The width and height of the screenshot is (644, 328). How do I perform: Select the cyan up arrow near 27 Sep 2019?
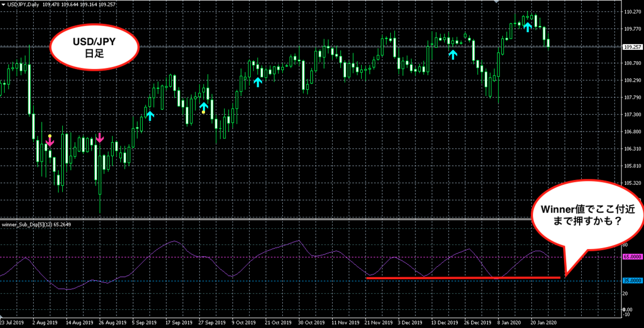203,107
